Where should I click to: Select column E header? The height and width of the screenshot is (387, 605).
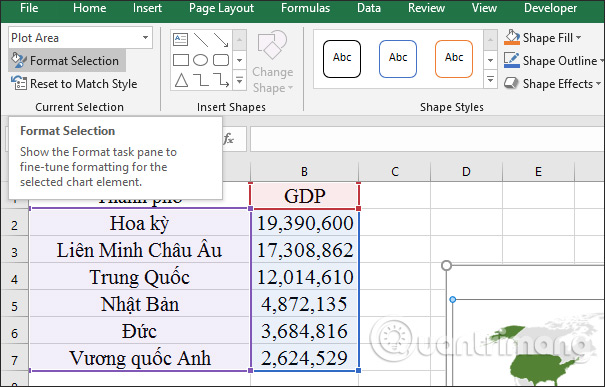point(538,171)
